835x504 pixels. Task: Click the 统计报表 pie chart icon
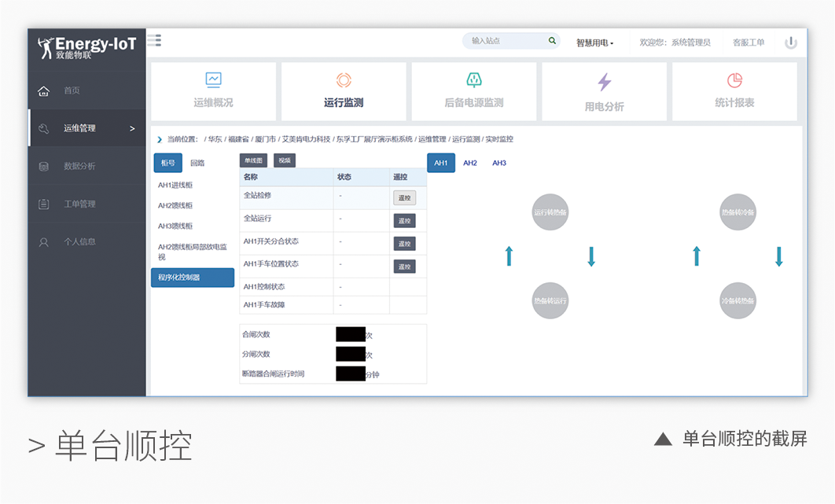pyautogui.click(x=735, y=80)
